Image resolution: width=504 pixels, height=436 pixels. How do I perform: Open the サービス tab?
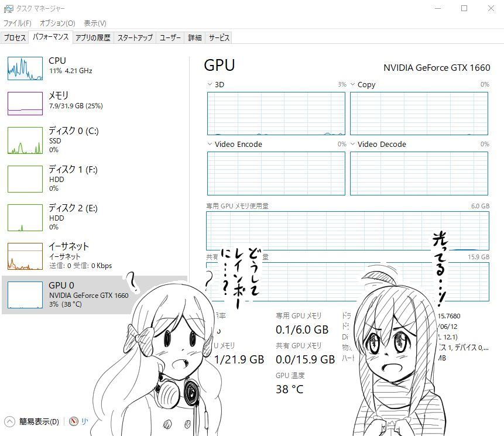pyautogui.click(x=219, y=37)
